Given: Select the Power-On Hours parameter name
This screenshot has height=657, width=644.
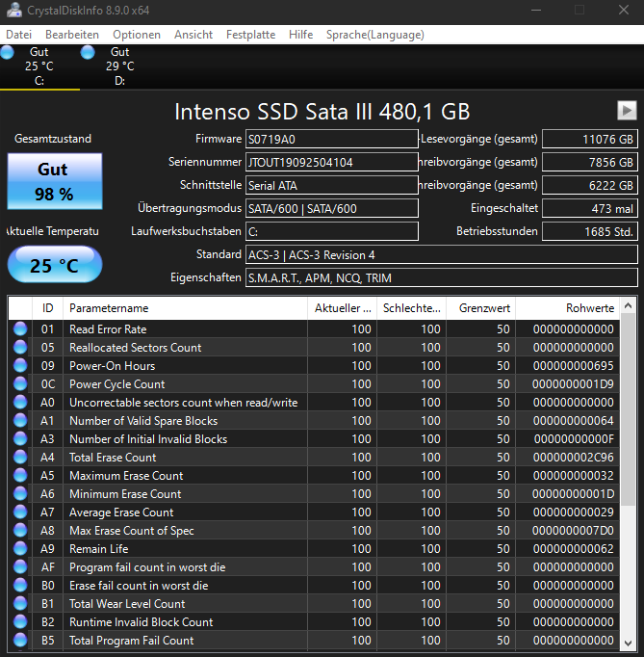Looking at the screenshot, I should tap(113, 366).
